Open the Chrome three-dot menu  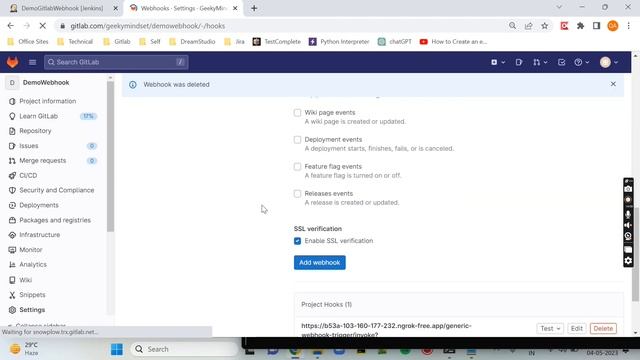[x=629, y=26]
